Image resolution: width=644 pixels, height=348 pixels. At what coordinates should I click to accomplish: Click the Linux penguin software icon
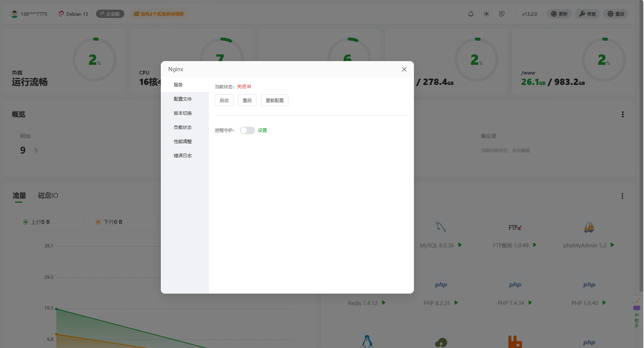tap(367, 341)
